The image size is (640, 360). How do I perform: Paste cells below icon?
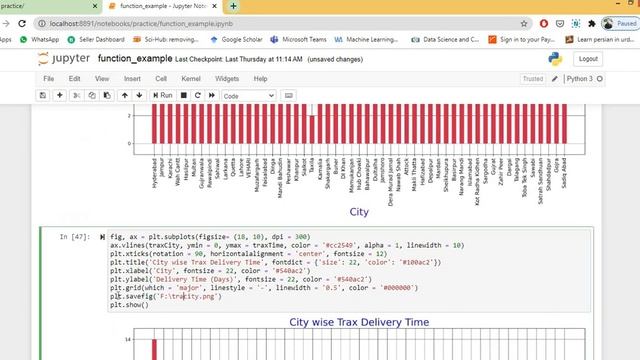coord(107,96)
